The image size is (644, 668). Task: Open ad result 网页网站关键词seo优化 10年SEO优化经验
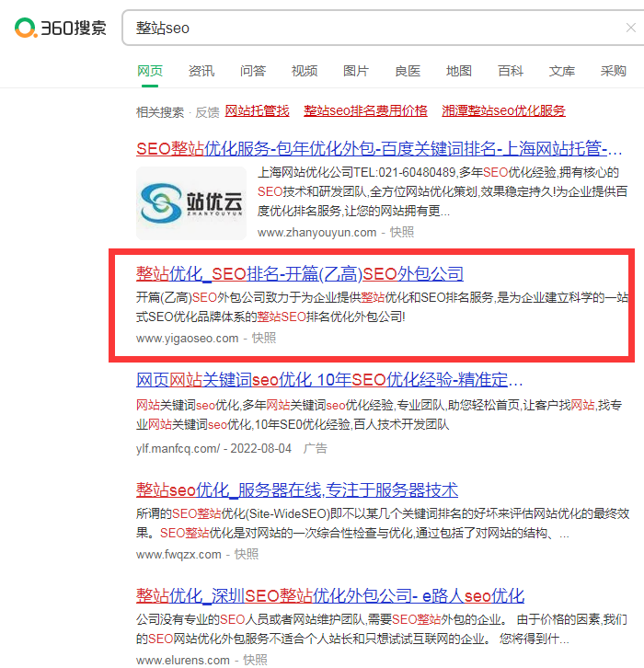(x=329, y=379)
